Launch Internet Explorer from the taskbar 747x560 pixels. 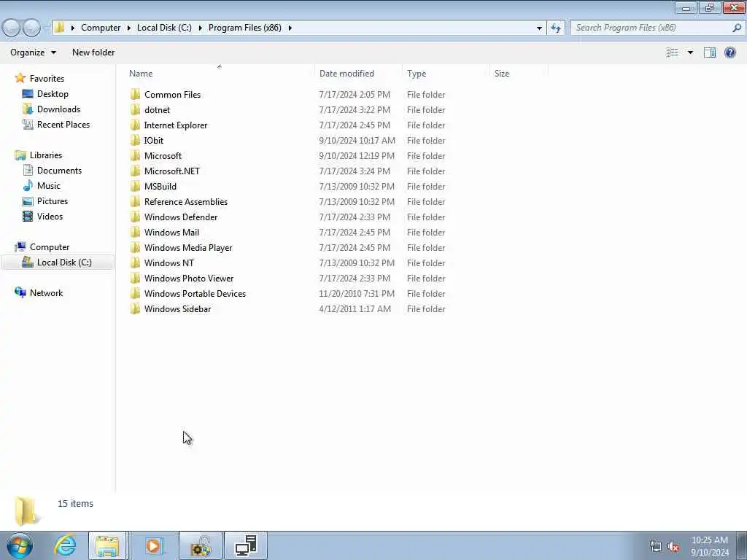coord(65,545)
